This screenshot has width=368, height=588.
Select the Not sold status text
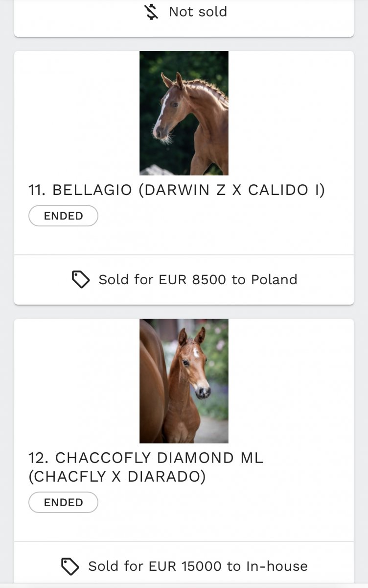pyautogui.click(x=198, y=12)
